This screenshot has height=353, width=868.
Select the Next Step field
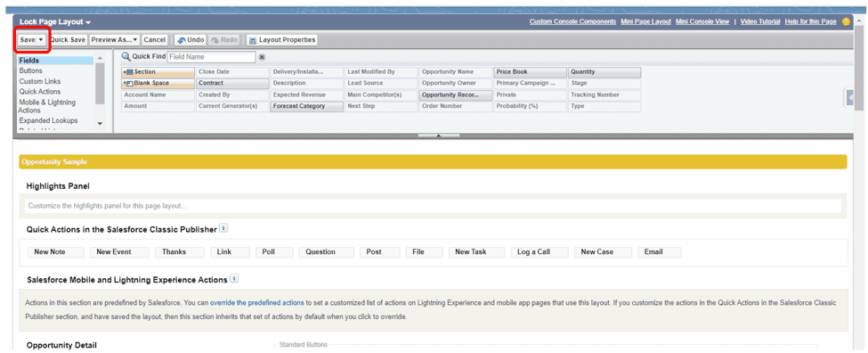click(381, 106)
